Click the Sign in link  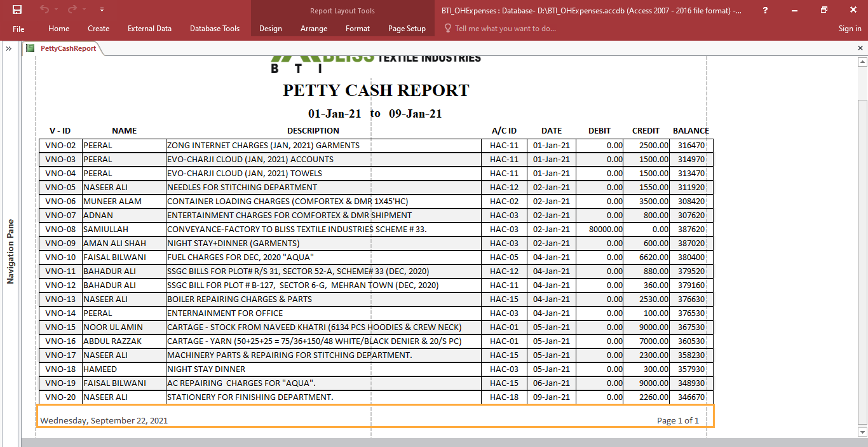(x=850, y=29)
